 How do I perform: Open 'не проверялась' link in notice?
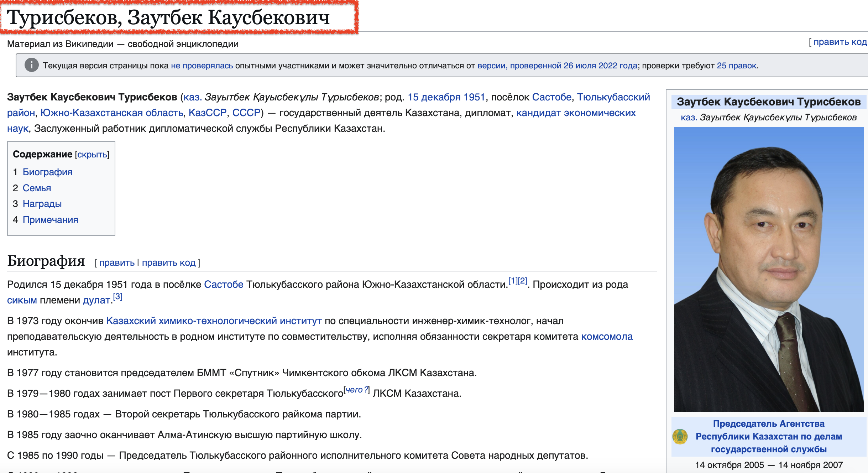[x=202, y=66]
